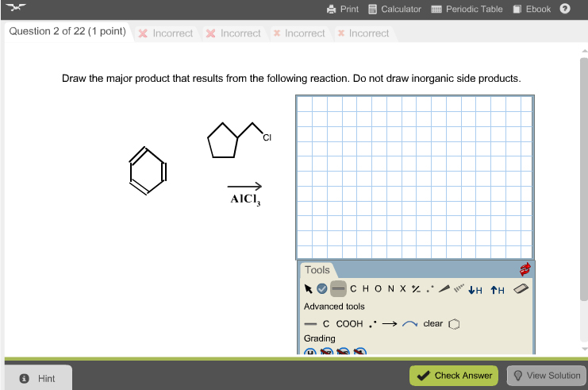588x390 pixels.
Task: Click the red refresh arrows icon
Action: pyautogui.click(x=525, y=268)
